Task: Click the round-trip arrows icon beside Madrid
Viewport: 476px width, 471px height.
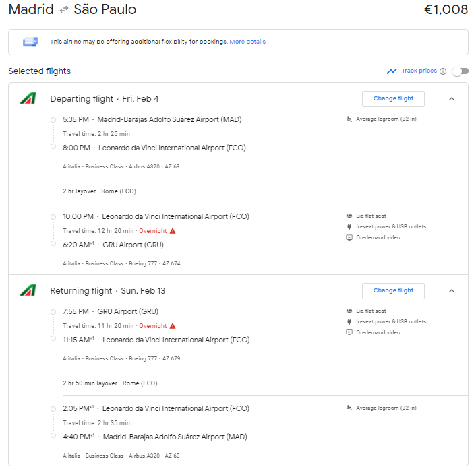Action: click(64, 10)
